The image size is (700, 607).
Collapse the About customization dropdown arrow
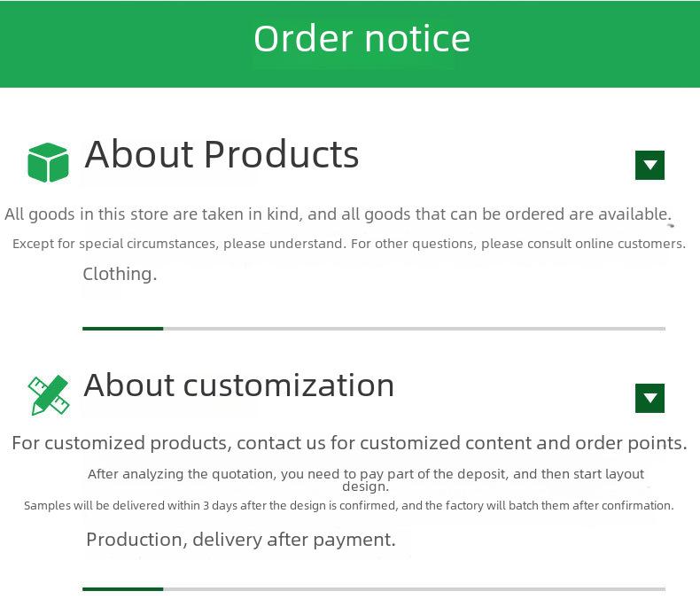coord(649,398)
